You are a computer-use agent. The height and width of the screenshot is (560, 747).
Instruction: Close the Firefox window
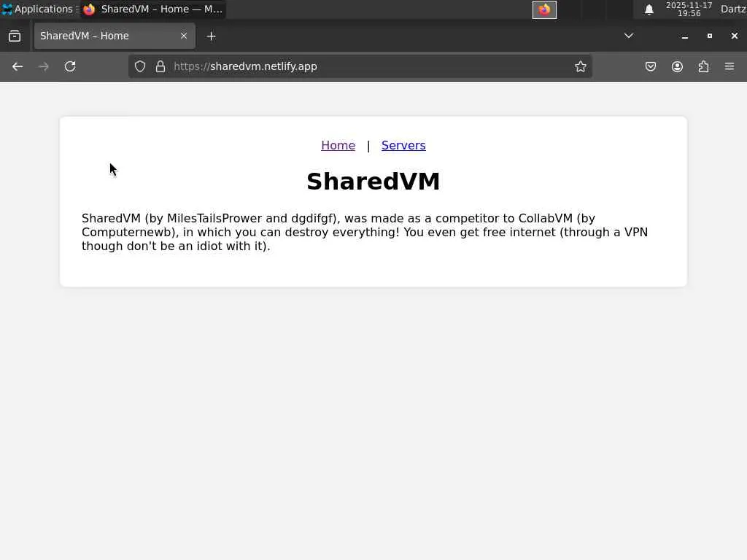(734, 36)
